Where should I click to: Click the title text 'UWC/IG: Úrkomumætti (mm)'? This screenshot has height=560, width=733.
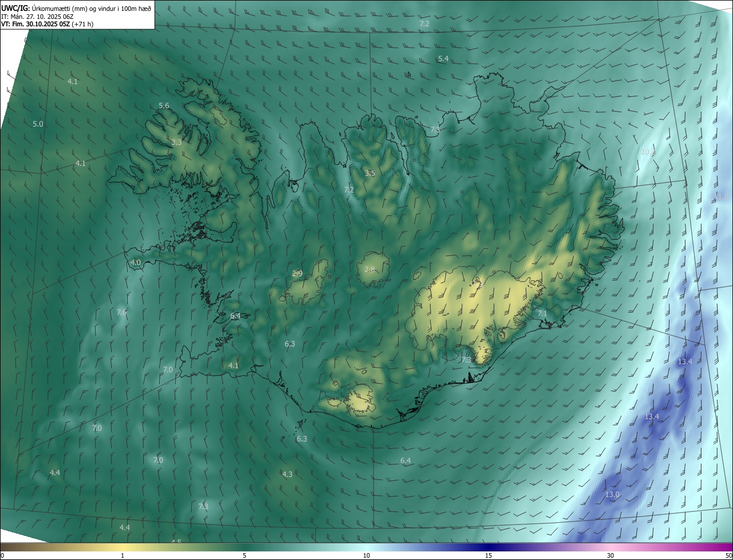(44, 8)
